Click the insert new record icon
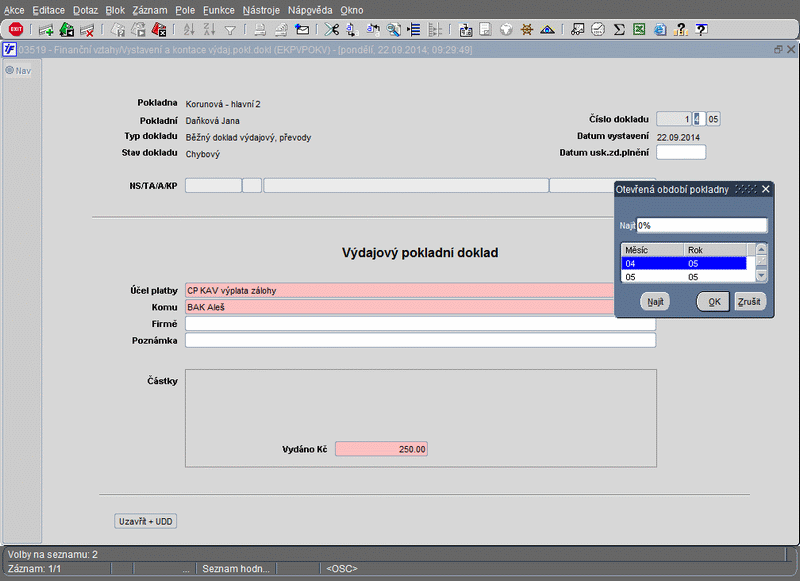Screen dimensions: 800x581 (x=46, y=30)
